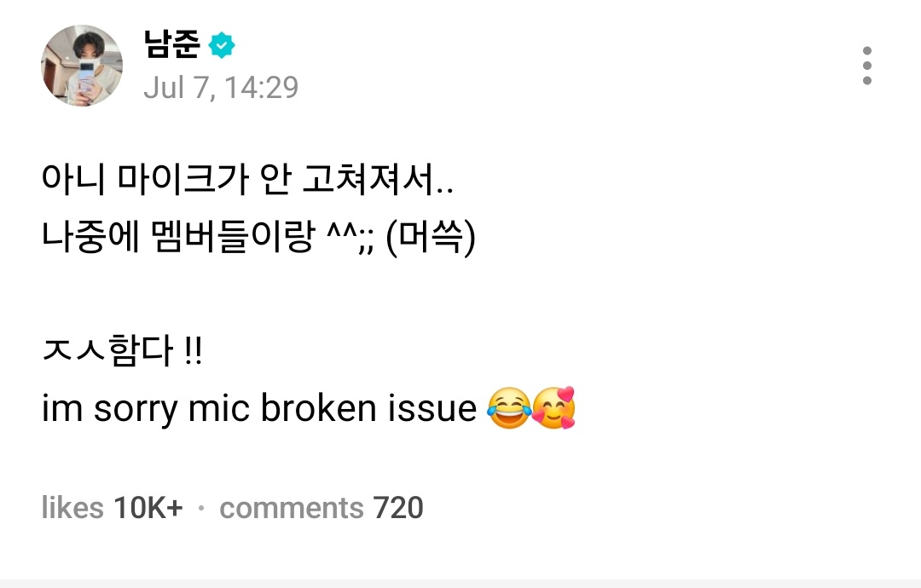This screenshot has height=588, width=921.
Task: Open 남준's profile picture
Action: click(x=82, y=66)
